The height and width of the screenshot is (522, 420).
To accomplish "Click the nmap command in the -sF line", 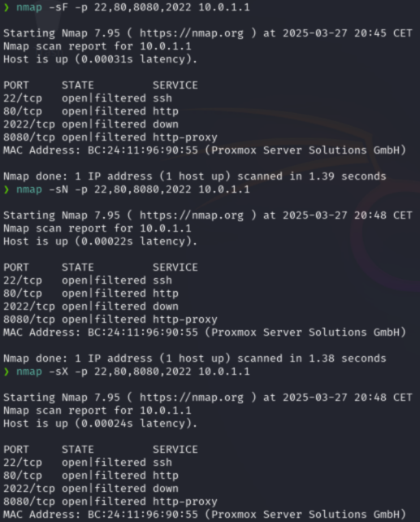I will pos(29,7).
